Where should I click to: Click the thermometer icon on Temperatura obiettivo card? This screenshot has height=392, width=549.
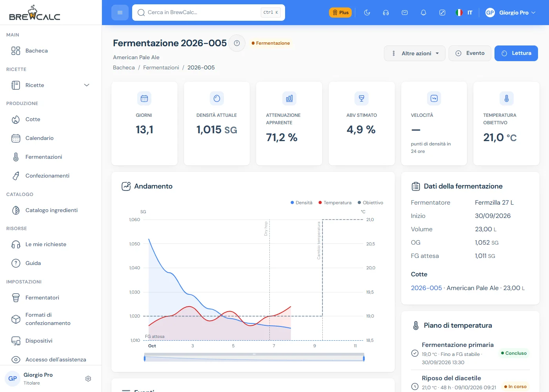pos(507,98)
